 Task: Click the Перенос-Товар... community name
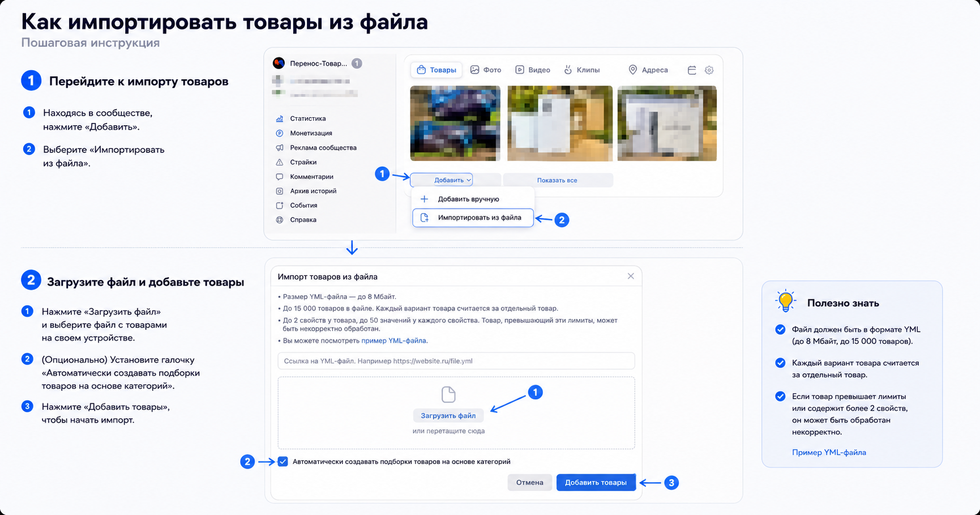click(x=319, y=63)
